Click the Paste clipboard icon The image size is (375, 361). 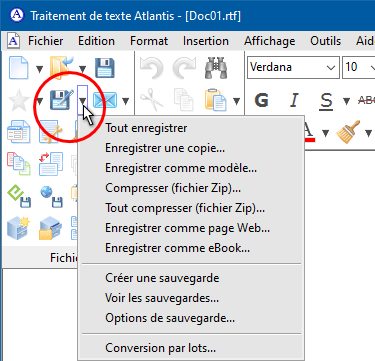pyautogui.click(x=216, y=100)
